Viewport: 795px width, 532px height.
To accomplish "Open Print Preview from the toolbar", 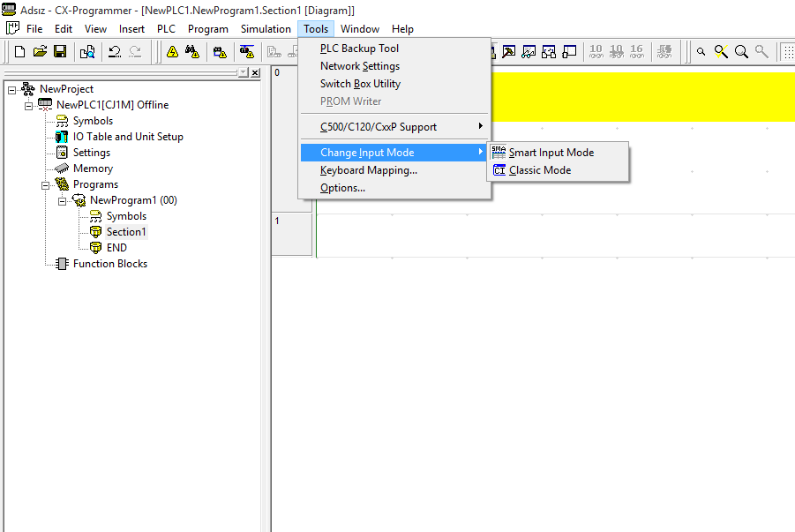I will pos(87,52).
